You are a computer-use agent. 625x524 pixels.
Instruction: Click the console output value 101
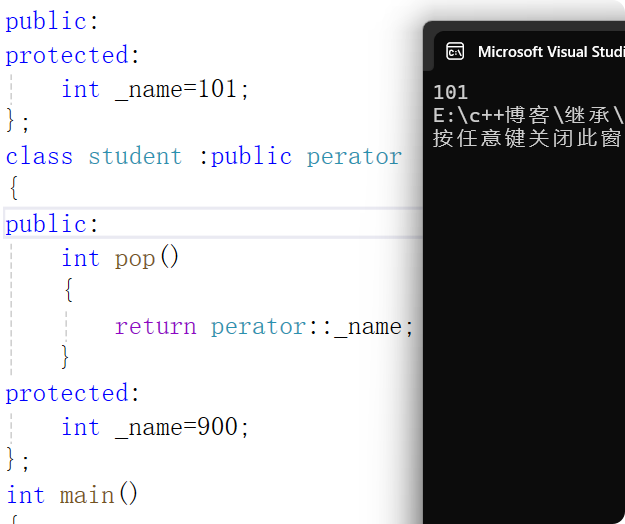pyautogui.click(x=450, y=92)
